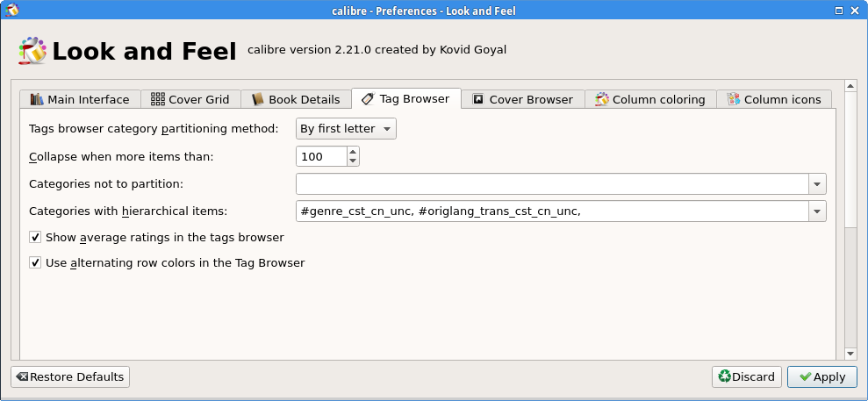Click the Column icons tab icon

tap(733, 99)
